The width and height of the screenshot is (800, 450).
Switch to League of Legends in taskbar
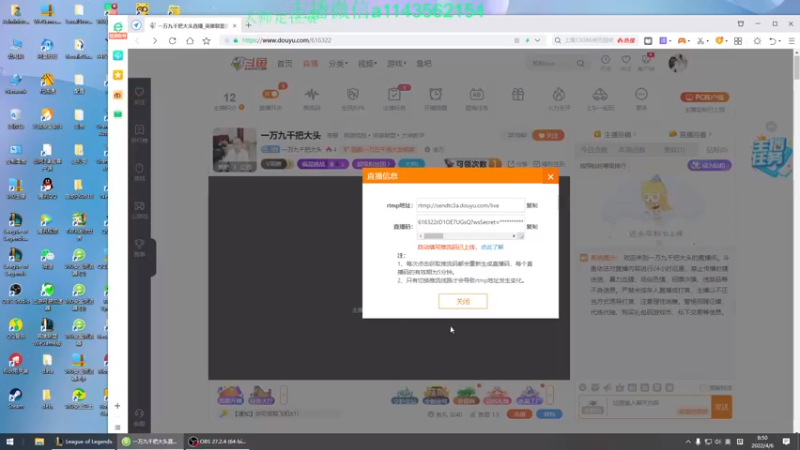84,442
